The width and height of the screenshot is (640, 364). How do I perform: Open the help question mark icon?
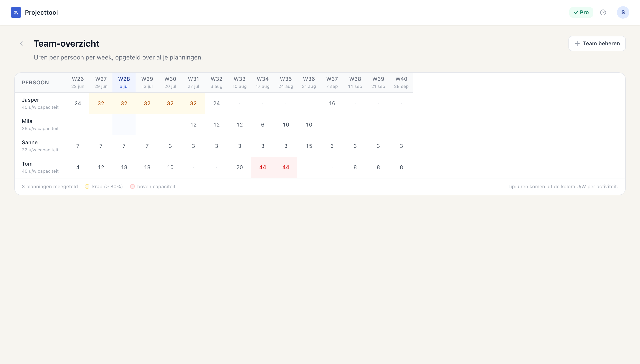[x=603, y=12]
